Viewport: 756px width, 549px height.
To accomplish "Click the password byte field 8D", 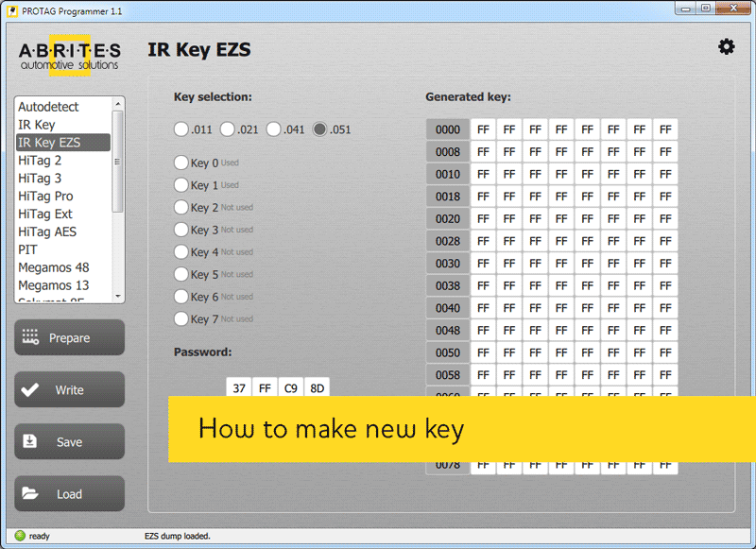I will tap(317, 387).
